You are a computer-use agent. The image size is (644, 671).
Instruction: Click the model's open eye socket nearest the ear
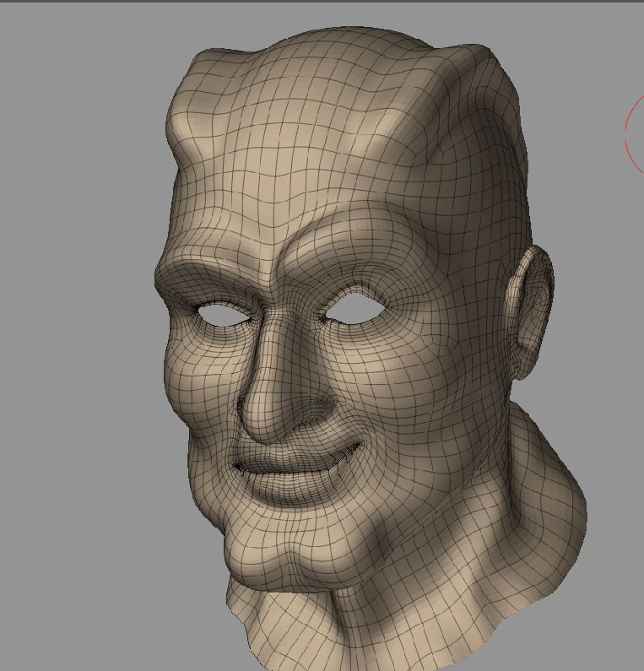click(356, 311)
